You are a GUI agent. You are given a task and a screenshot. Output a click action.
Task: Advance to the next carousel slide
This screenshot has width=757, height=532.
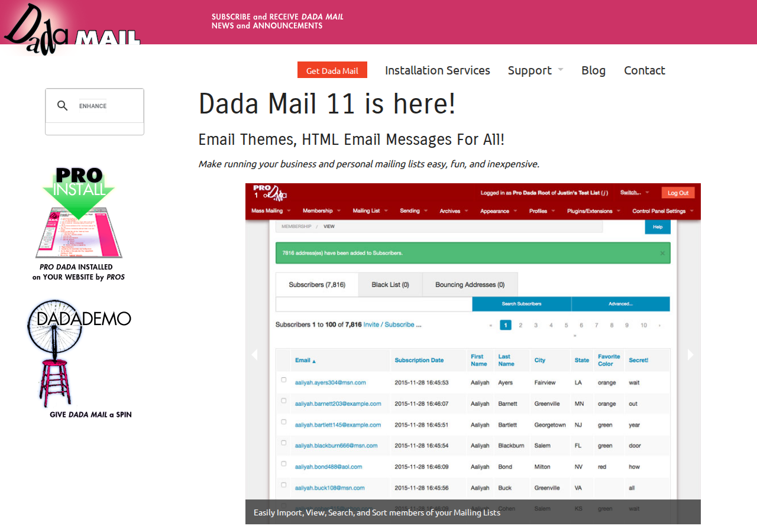(x=690, y=354)
